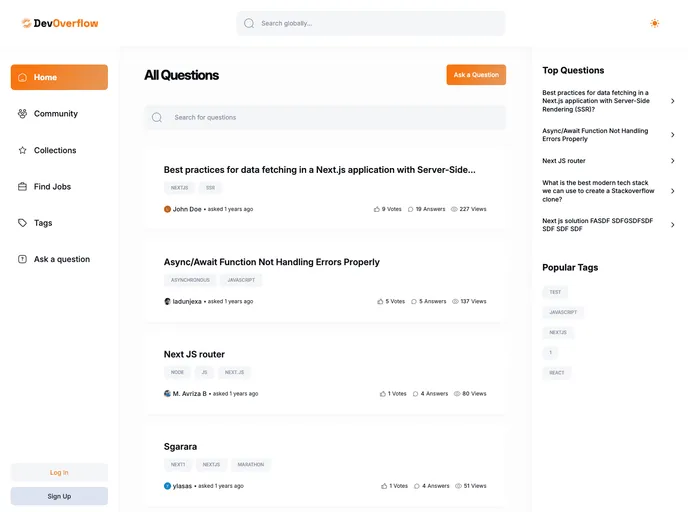Click the Find Jobs briefcase icon

pos(22,187)
